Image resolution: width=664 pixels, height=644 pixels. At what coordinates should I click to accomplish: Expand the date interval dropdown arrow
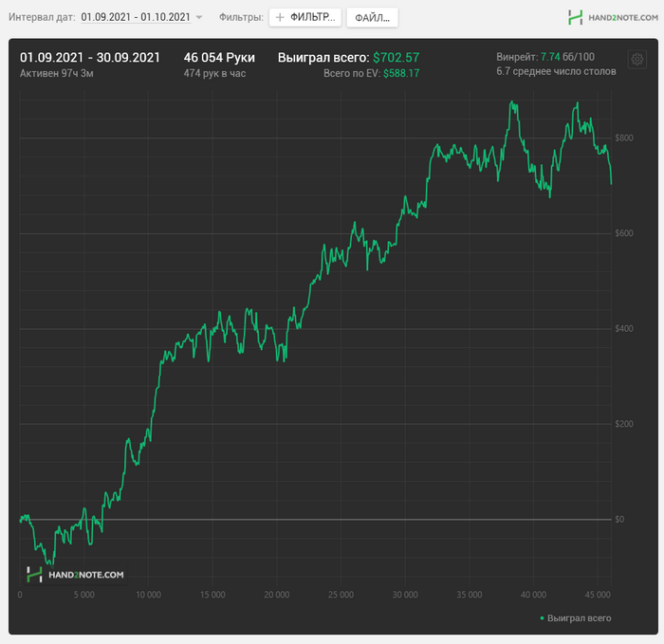click(x=199, y=18)
